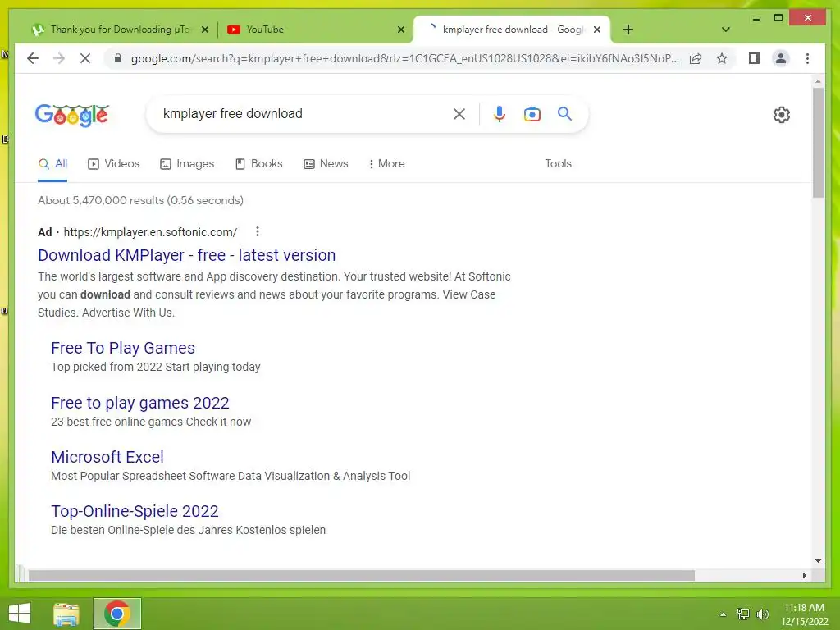Viewport: 840px width, 630px height.
Task: Clear the search box text
Action: [x=459, y=113]
